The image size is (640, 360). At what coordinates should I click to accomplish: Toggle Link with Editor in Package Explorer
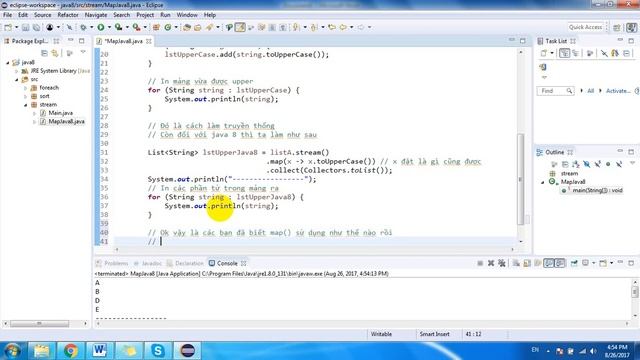pos(55,53)
